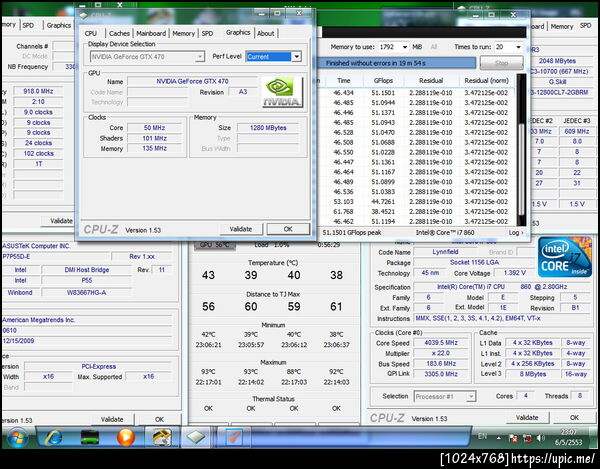600x469 pixels.
Task: Select LinX time cell 61.768
Action: 343,212
